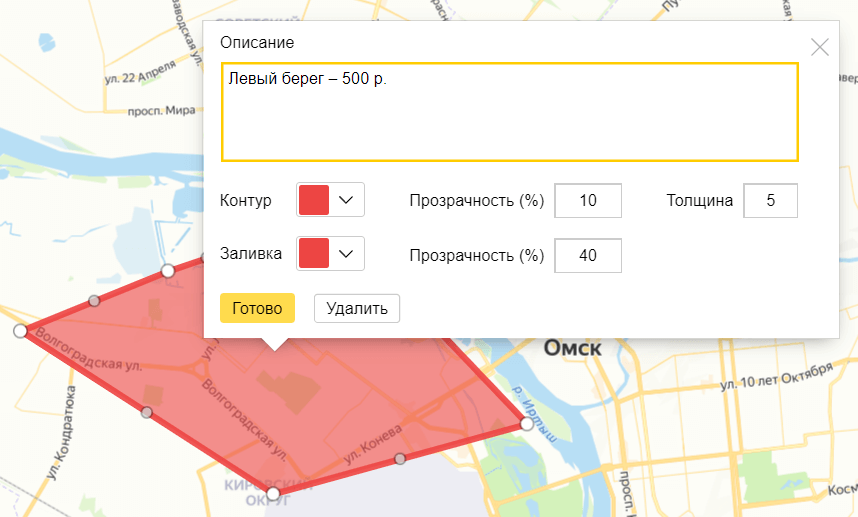Click the ул. Конева street label
Image resolution: width=858 pixels, height=517 pixels.
(373, 444)
